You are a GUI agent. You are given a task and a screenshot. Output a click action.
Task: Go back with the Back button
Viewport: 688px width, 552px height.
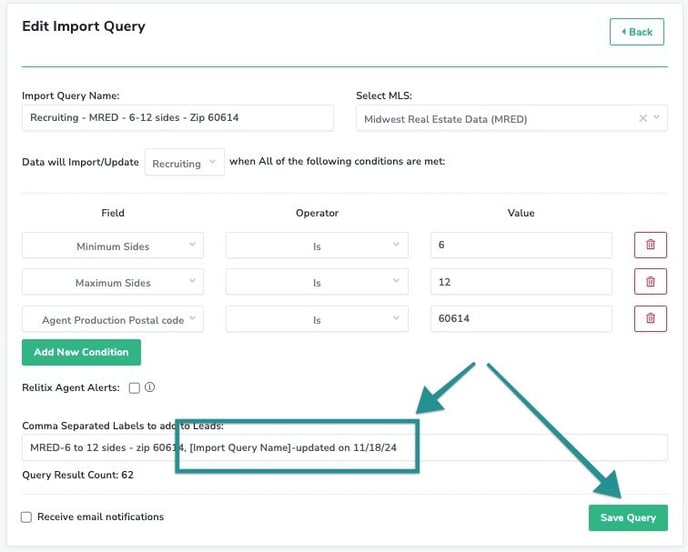pos(637,32)
